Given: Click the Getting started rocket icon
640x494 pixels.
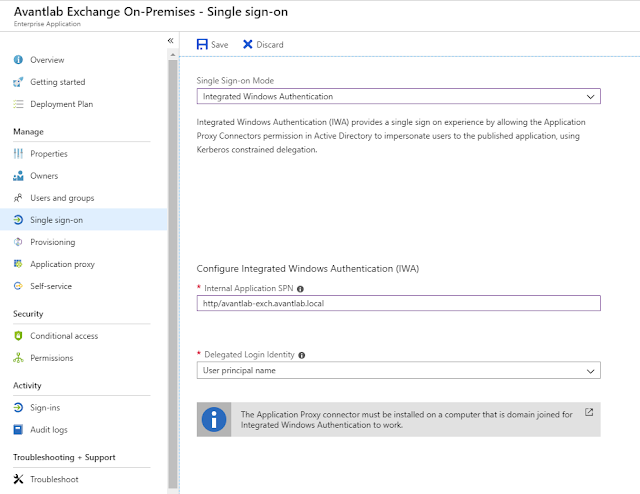Looking at the screenshot, I should click(x=18, y=82).
